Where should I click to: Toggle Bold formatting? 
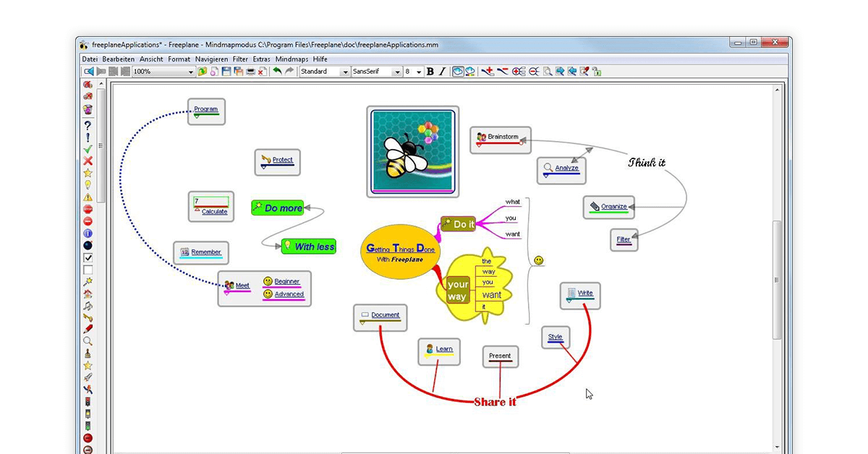430,72
